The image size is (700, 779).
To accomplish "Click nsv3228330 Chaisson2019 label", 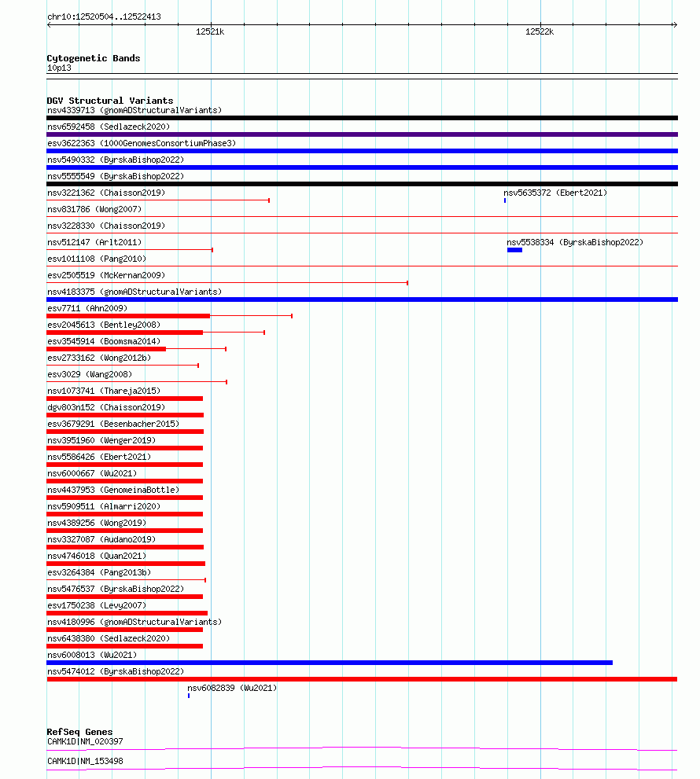I will [x=106, y=226].
